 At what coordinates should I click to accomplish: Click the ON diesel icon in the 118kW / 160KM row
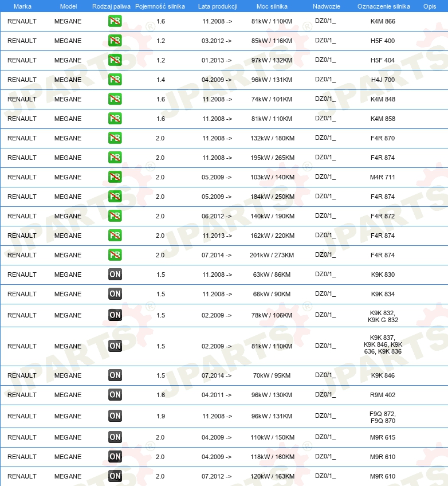pyautogui.click(x=115, y=457)
